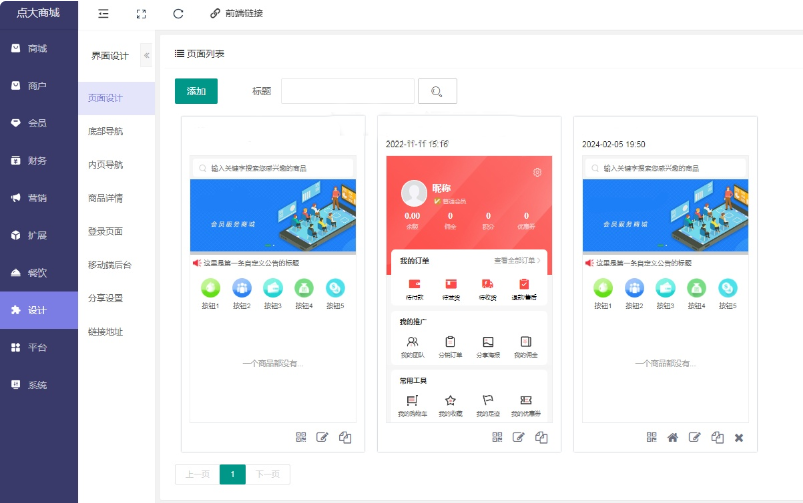Select 营销 in the left sidebar
803x503 pixels.
click(x=37, y=198)
